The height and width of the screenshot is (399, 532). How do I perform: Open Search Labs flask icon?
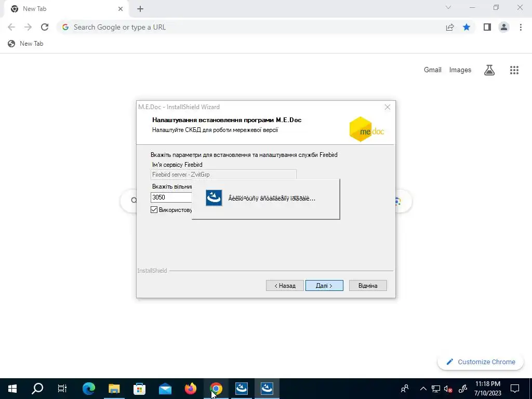(489, 70)
